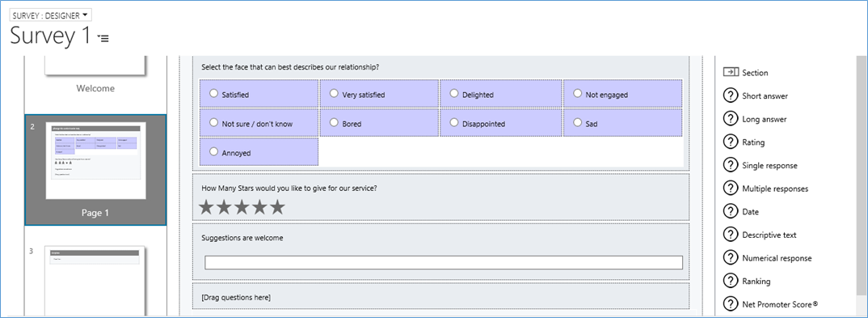Click the Welcome page label

click(x=95, y=89)
